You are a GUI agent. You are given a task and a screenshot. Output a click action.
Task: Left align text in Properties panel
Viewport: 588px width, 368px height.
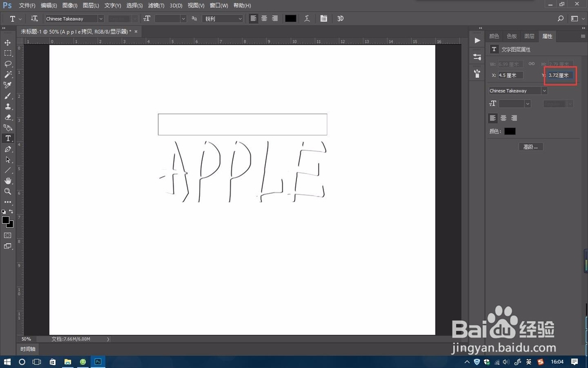(x=493, y=118)
